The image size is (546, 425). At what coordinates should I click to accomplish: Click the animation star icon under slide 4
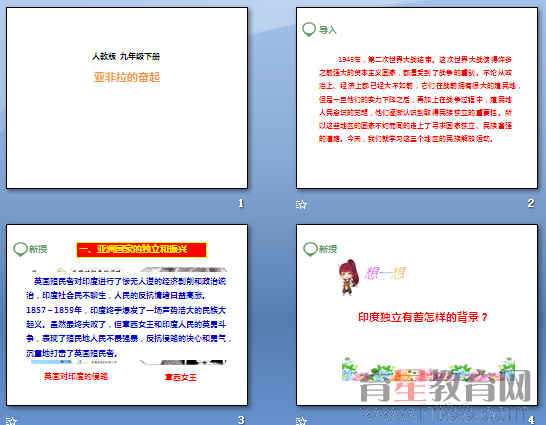tap(301, 421)
